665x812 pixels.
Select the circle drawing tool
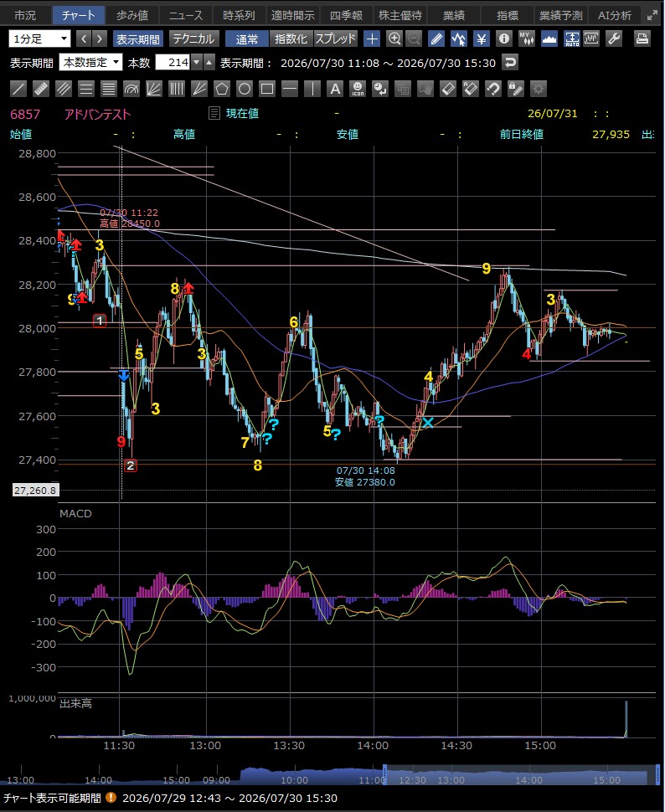coord(244,89)
